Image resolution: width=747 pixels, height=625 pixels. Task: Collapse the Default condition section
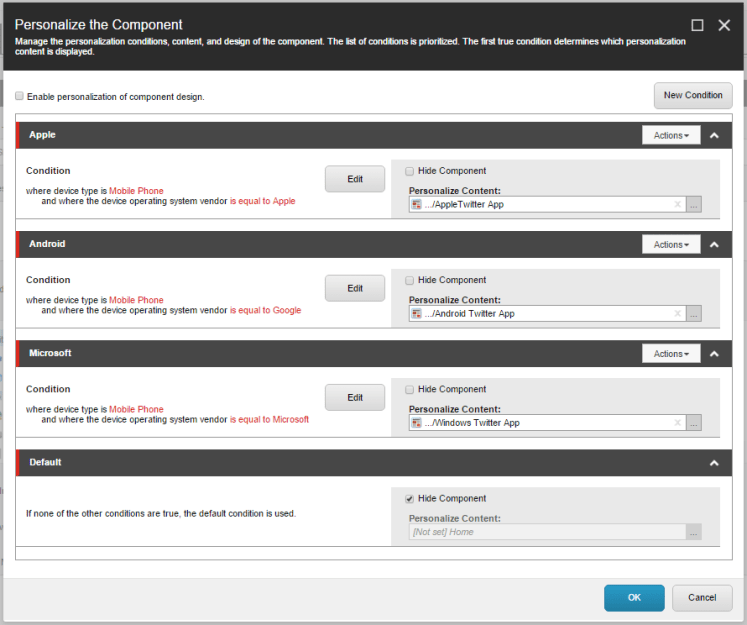714,463
